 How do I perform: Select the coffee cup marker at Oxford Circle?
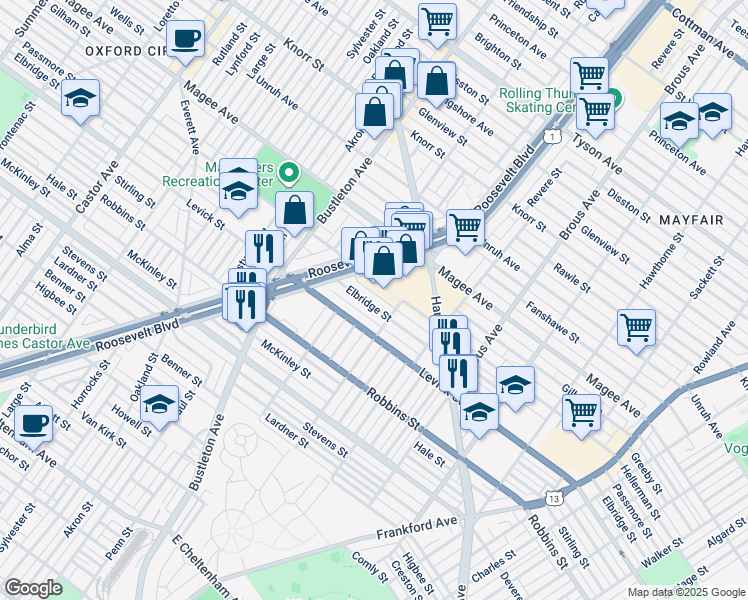click(186, 39)
